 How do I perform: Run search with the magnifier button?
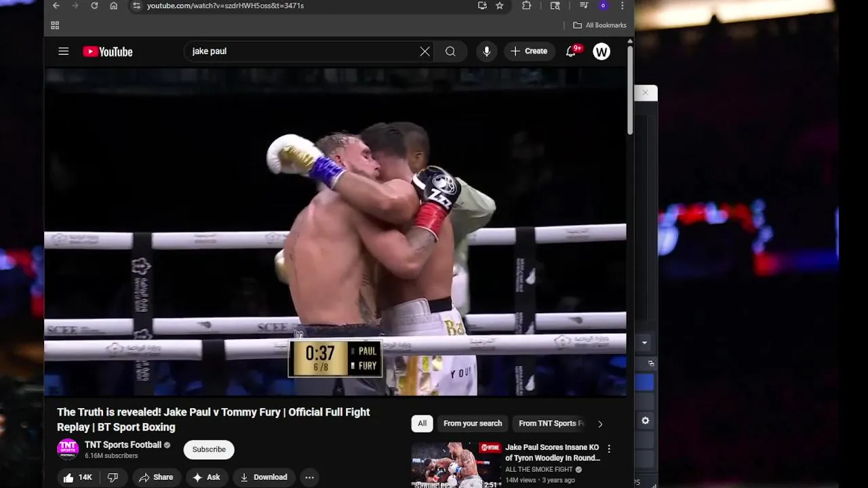click(x=450, y=52)
